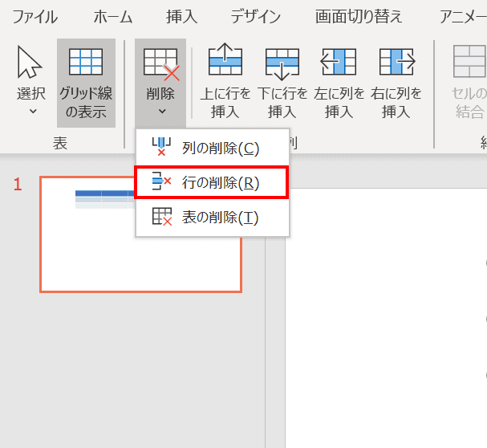Open the 挿入 ribbon tab

coord(181,17)
